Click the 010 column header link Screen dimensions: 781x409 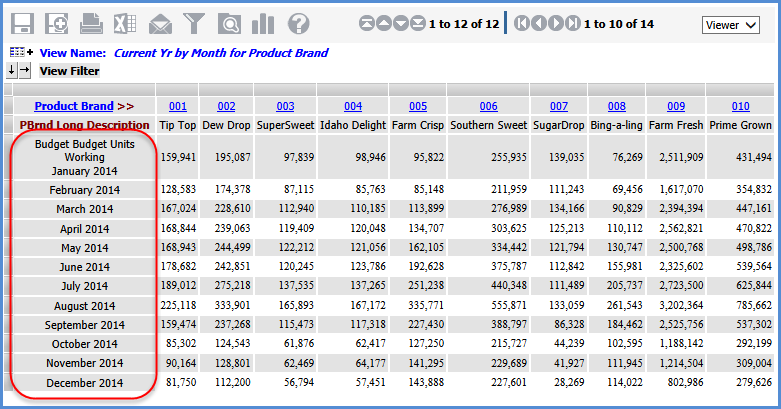[x=740, y=106]
